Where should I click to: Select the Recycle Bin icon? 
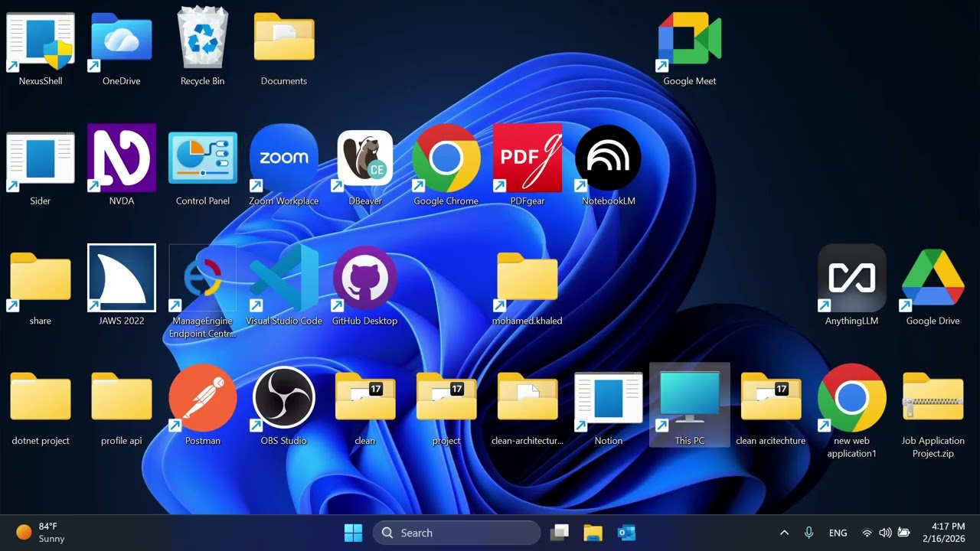click(x=203, y=47)
